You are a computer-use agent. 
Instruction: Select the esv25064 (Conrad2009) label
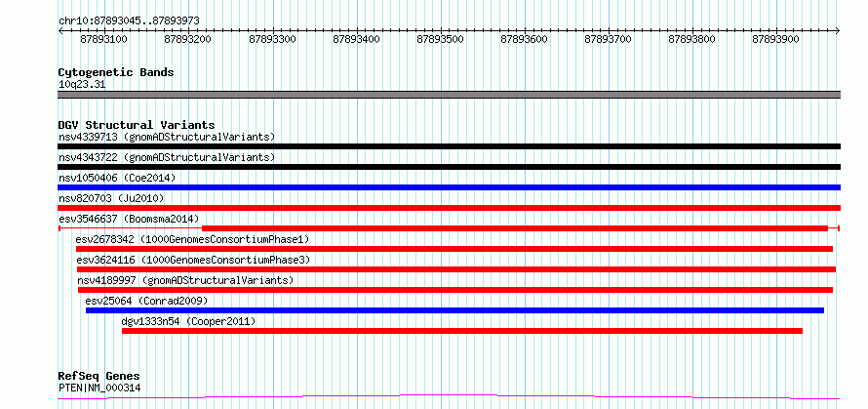coord(146,301)
